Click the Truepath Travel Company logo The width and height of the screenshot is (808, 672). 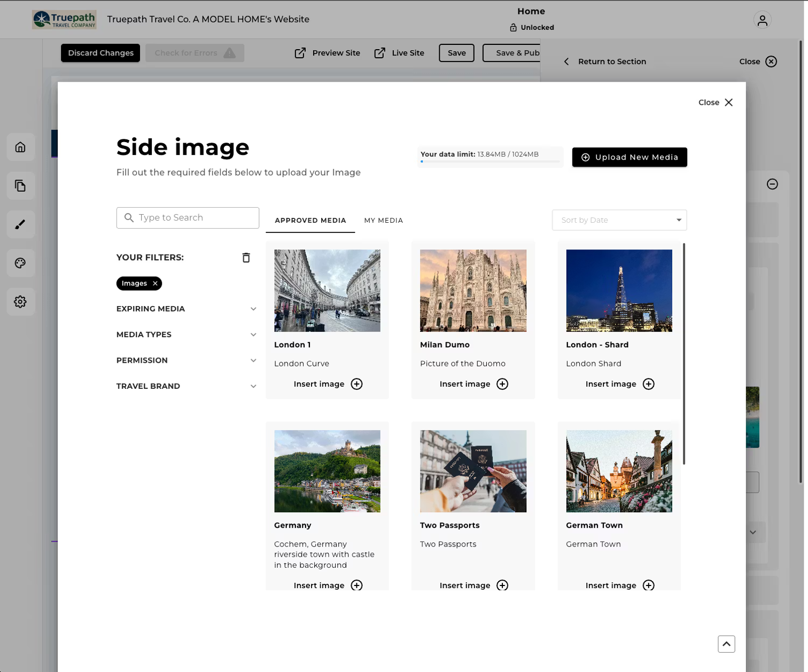click(x=64, y=19)
